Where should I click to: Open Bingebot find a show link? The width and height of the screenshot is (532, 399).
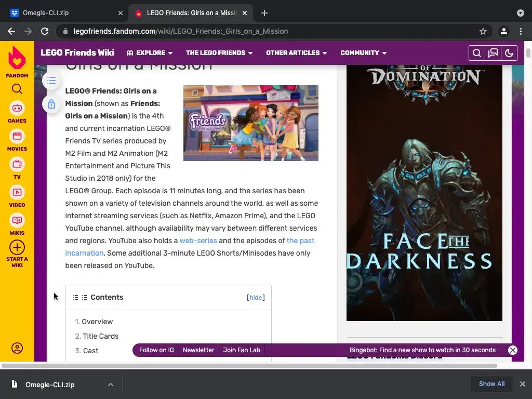422,350
